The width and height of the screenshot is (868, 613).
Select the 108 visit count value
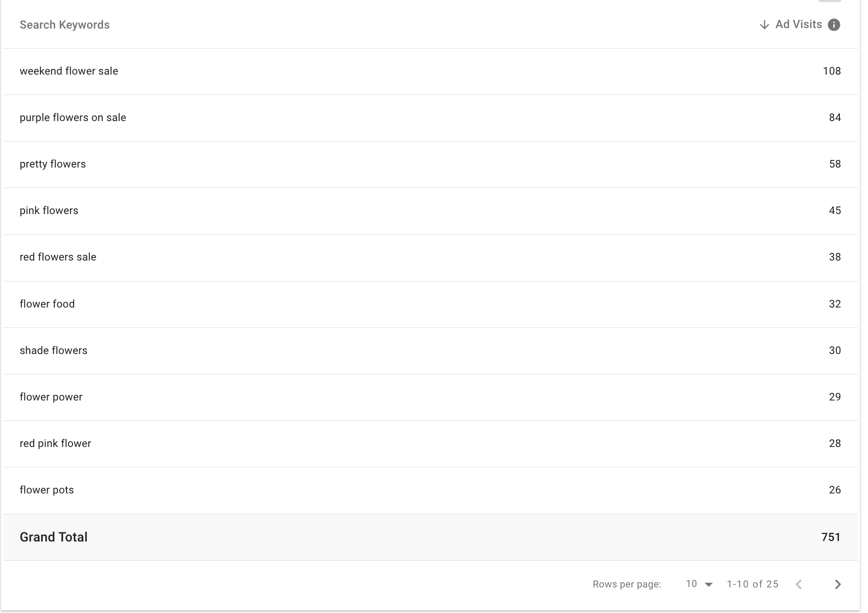pos(832,71)
